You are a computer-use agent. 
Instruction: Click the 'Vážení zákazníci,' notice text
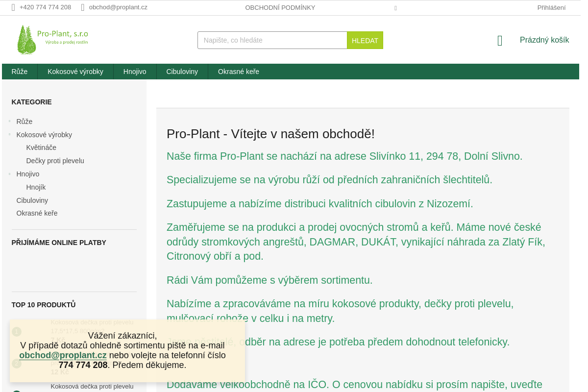(122, 336)
